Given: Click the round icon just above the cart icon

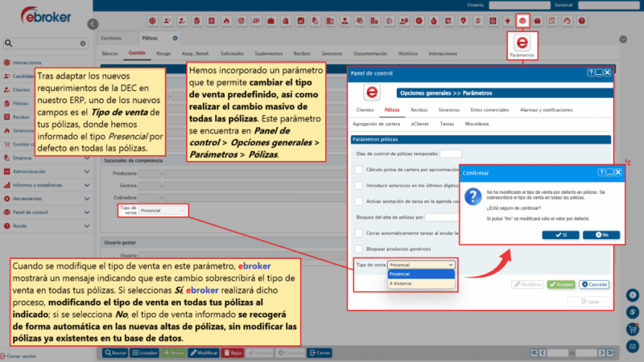Looking at the screenshot, I should click(x=633, y=312).
